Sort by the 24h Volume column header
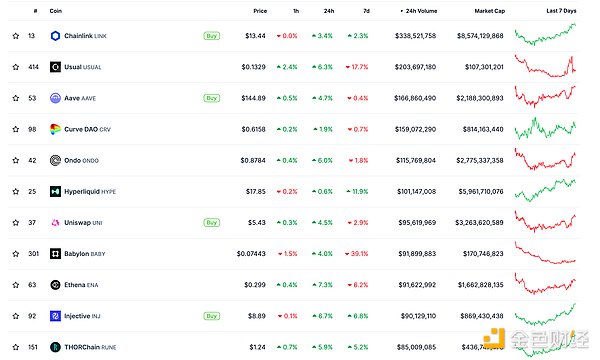This screenshot has width=600, height=360. pos(419,11)
